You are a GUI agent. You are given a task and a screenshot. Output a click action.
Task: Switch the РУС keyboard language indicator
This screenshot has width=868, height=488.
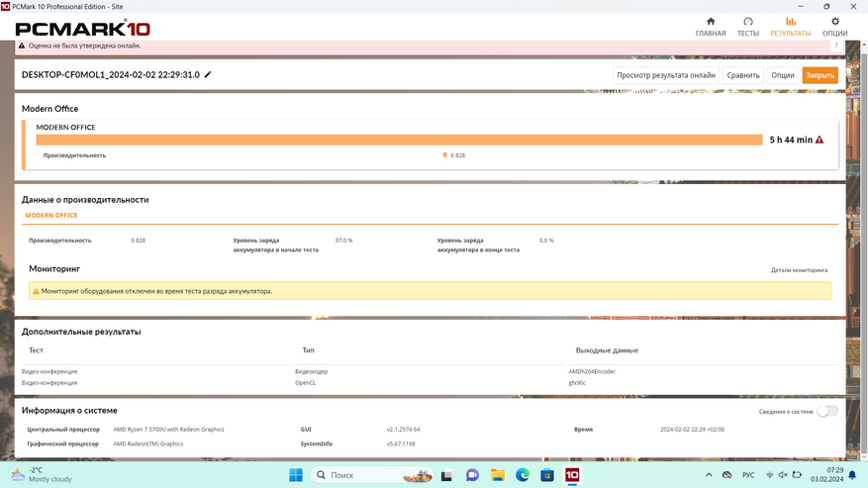point(750,475)
